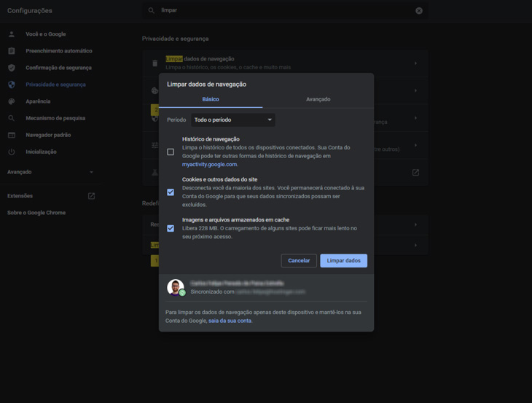Uncheck Imagens e arquivos armazenados em cache
This screenshot has width=532, height=403.
171,228
